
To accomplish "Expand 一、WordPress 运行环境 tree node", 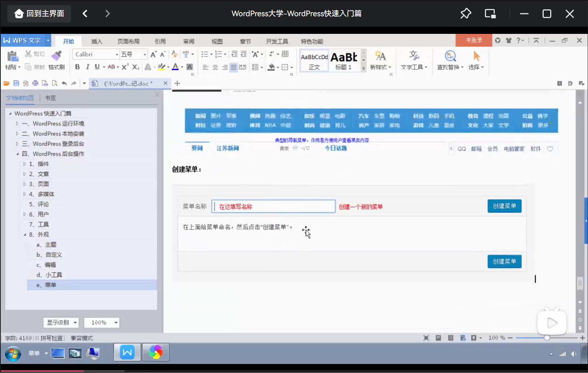I will [17, 124].
